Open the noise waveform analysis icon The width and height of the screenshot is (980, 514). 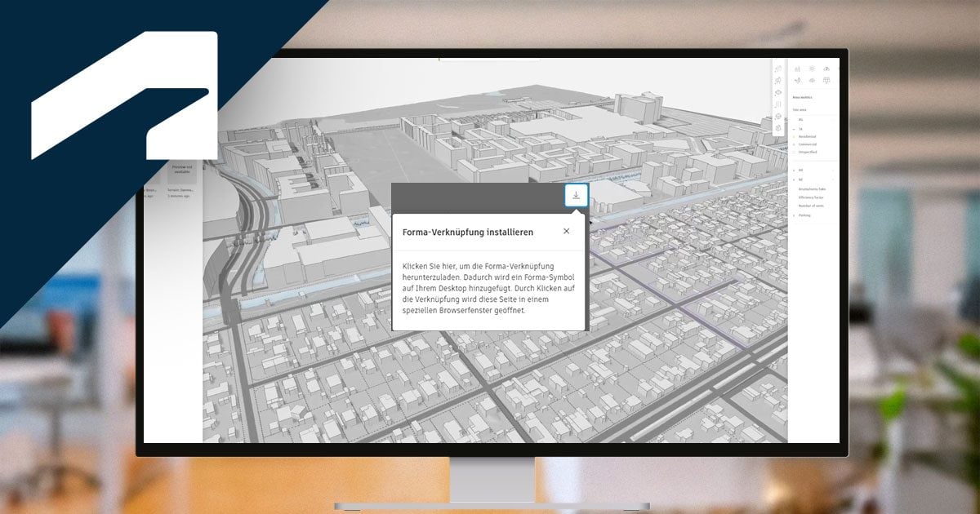click(812, 80)
